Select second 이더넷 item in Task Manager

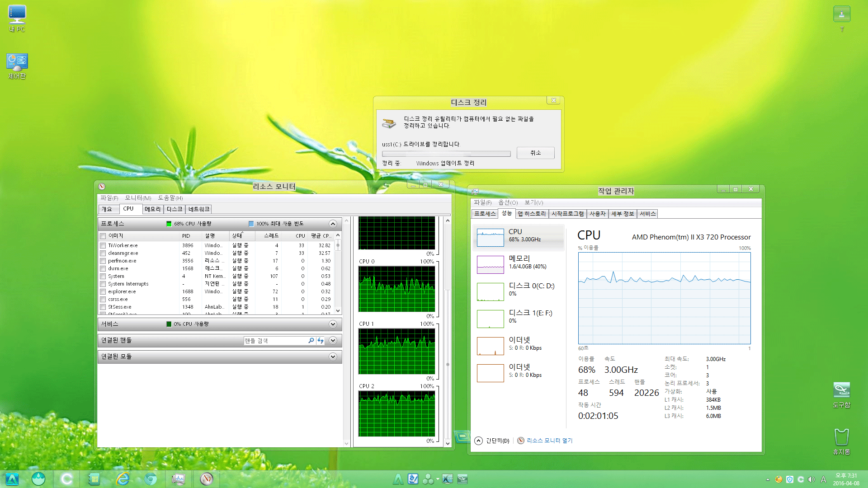pyautogui.click(x=519, y=373)
